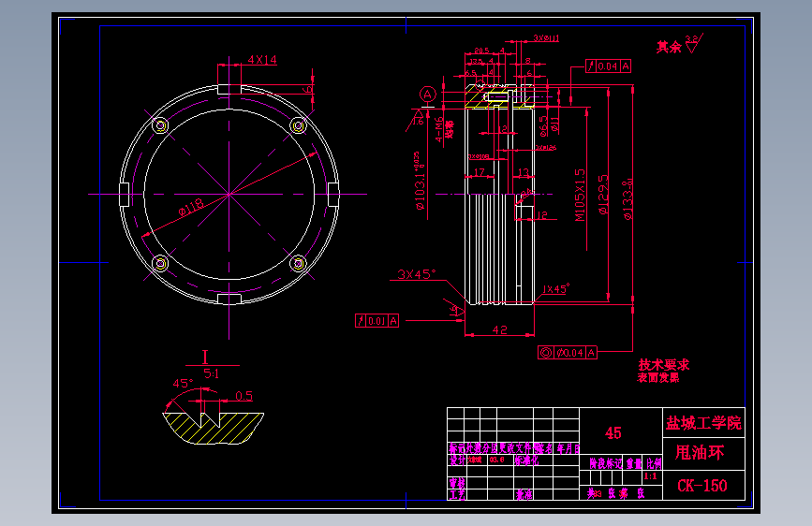Select the detail view label "I"

pyautogui.click(x=205, y=358)
